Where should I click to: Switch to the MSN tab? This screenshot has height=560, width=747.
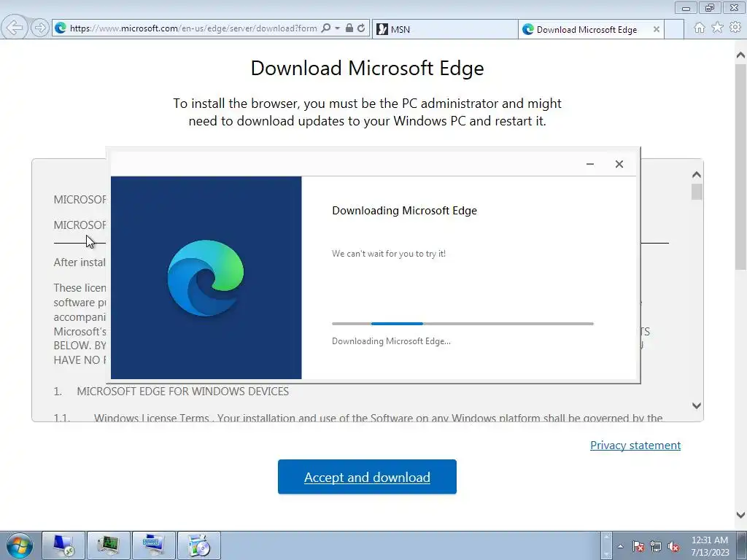tap(444, 29)
